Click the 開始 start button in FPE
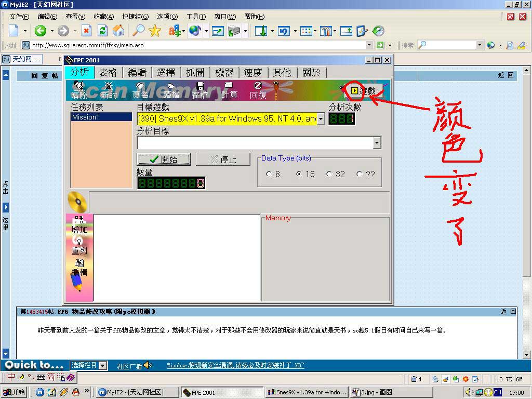Viewport: 532px width, 399px height. 164,159
